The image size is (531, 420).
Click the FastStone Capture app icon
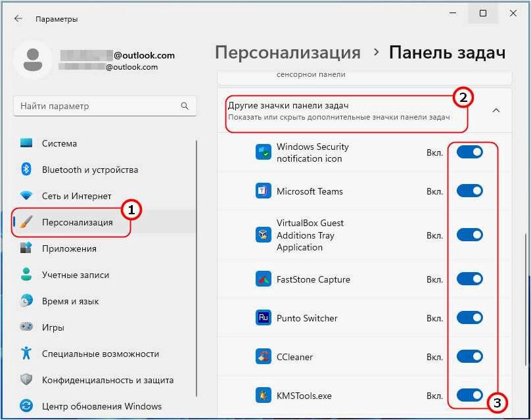pos(263,279)
